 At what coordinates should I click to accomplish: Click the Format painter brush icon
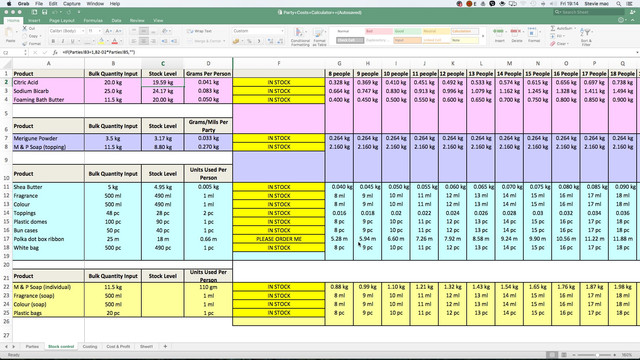25,43
